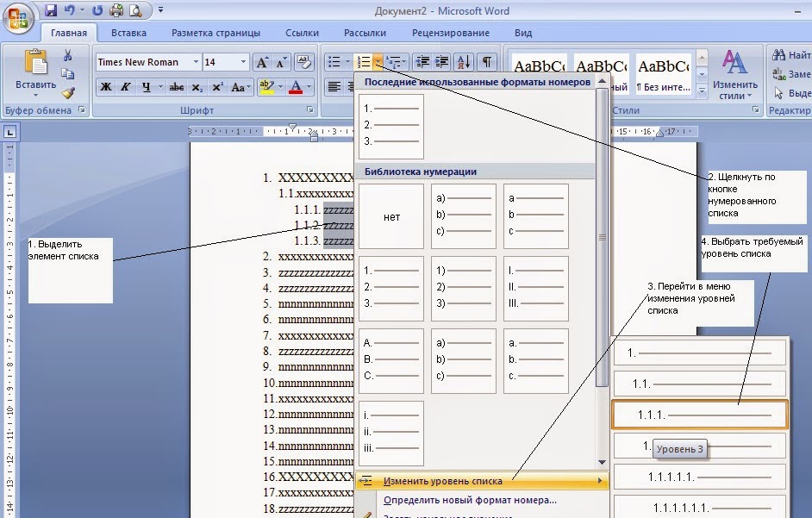The height and width of the screenshot is (518, 812).
Task: Open the font size dropdown
Action: point(243,62)
